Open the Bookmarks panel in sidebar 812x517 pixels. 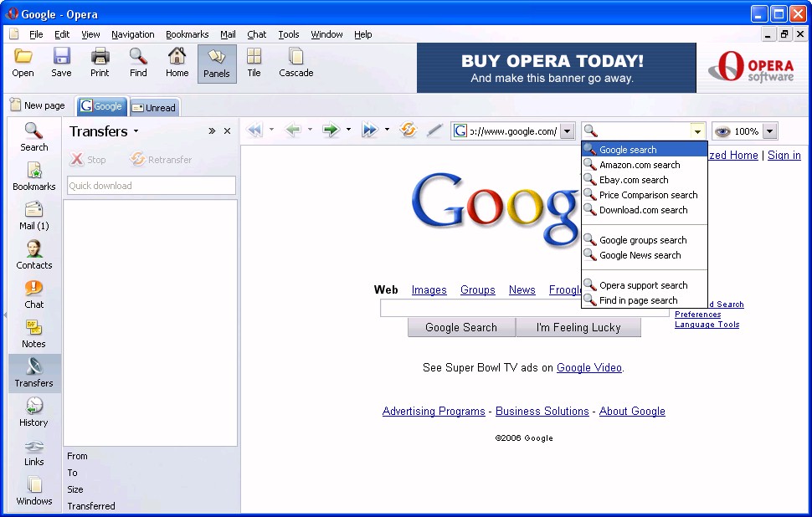click(x=34, y=176)
